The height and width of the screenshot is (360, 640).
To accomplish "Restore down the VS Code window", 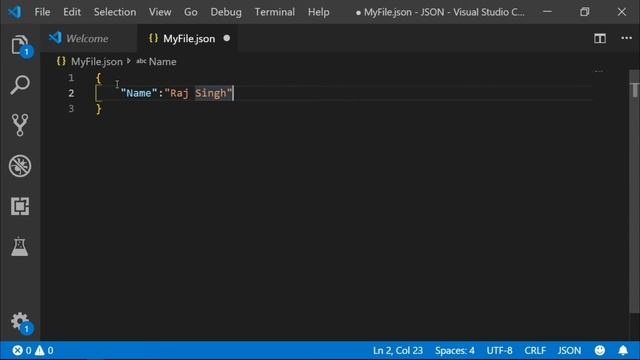I will pos(584,12).
